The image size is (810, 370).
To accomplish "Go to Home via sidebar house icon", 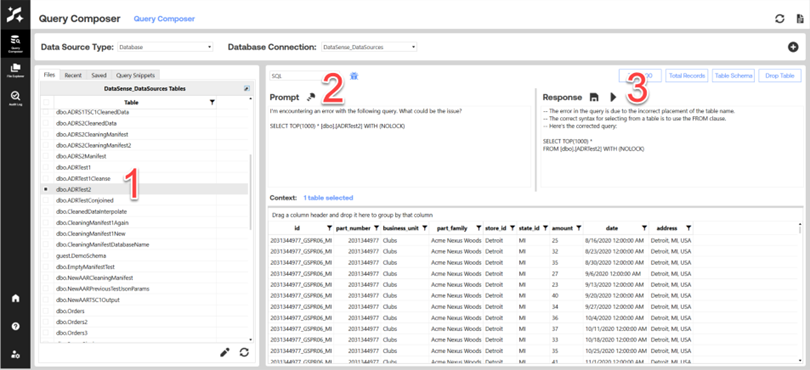I will [x=15, y=298].
